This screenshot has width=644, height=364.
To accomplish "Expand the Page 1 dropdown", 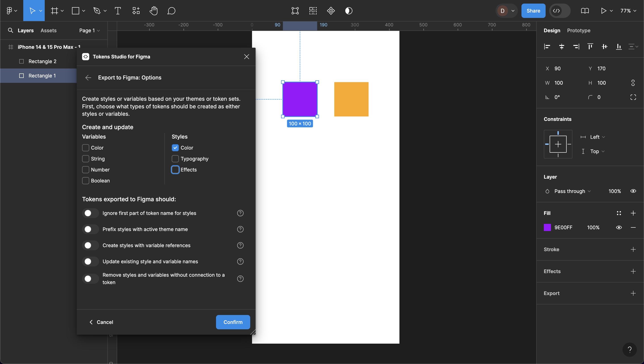I will (89, 30).
